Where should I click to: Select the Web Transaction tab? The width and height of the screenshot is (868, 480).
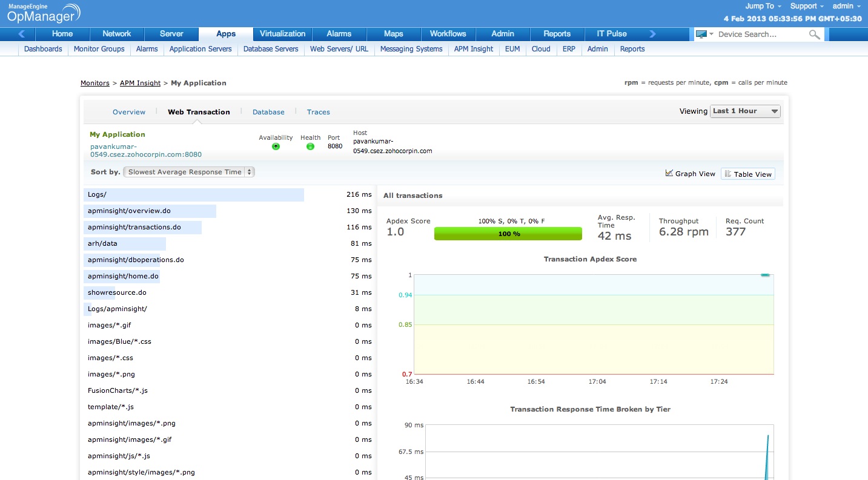199,112
